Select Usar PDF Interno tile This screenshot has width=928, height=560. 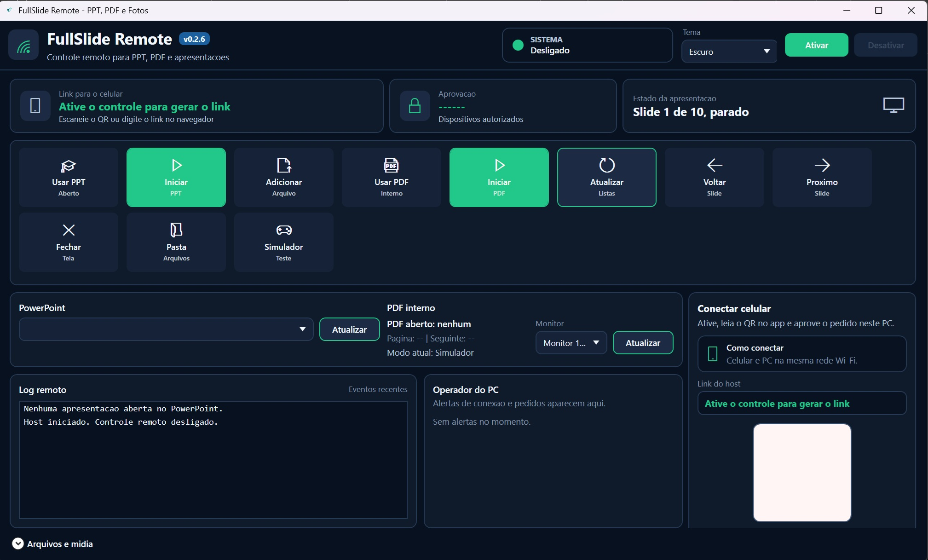[x=392, y=177]
